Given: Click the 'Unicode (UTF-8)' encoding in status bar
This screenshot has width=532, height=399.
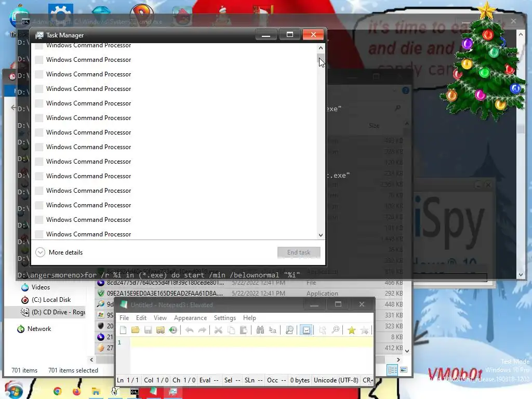Looking at the screenshot, I should click(336, 380).
